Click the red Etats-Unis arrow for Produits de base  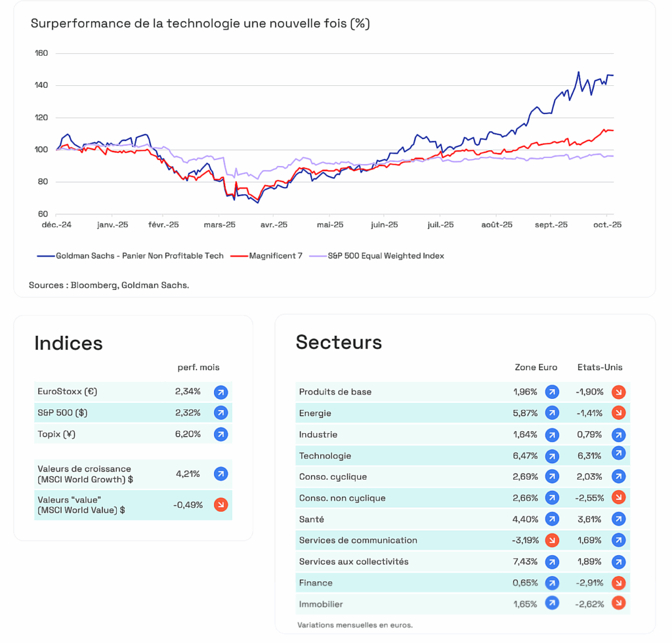pyautogui.click(x=618, y=392)
